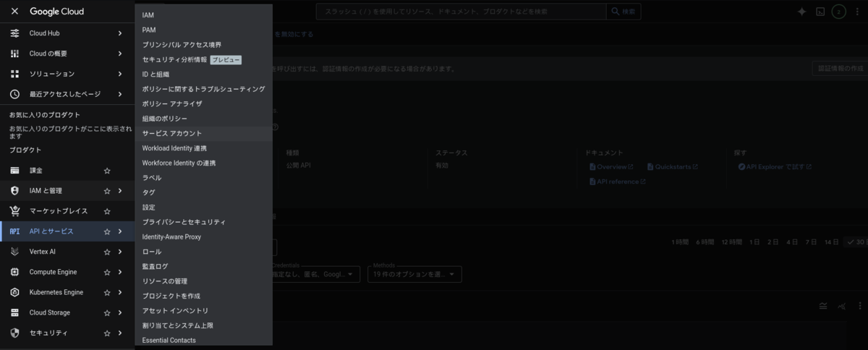Click the セキュリティ shield icon
Viewport: 868px width, 350px height.
pos(14,333)
